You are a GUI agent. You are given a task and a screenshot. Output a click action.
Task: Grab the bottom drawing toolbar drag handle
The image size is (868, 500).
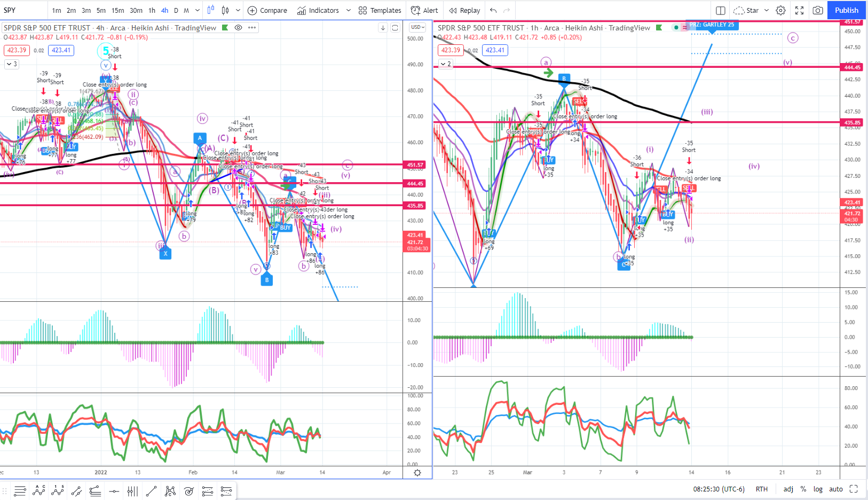pyautogui.click(x=4, y=491)
